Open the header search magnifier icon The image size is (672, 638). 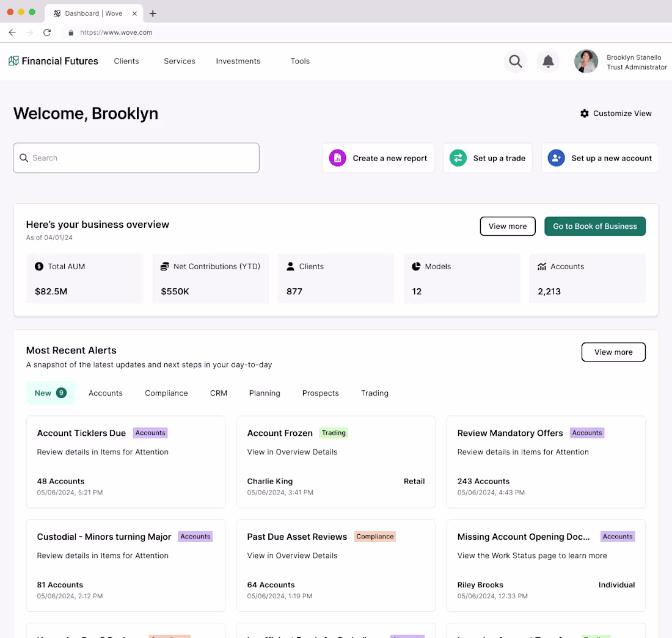point(515,61)
